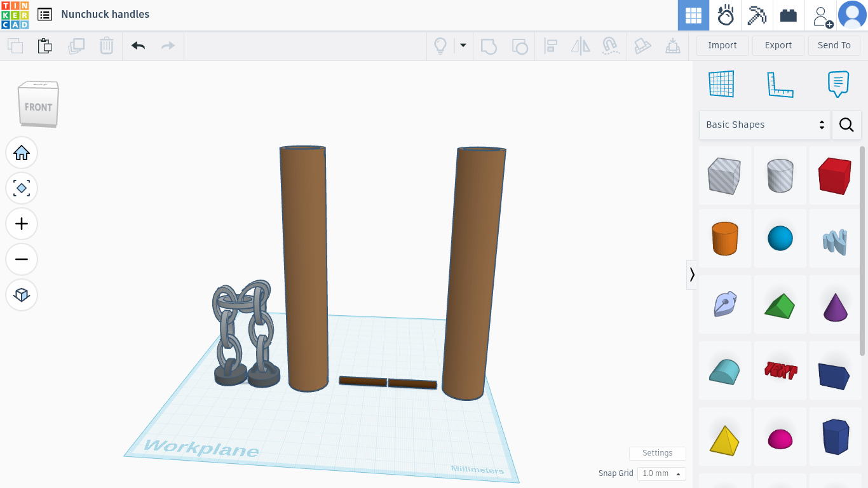868x488 pixels.
Task: Toggle orthographic/perspective view
Action: pyautogui.click(x=22, y=295)
